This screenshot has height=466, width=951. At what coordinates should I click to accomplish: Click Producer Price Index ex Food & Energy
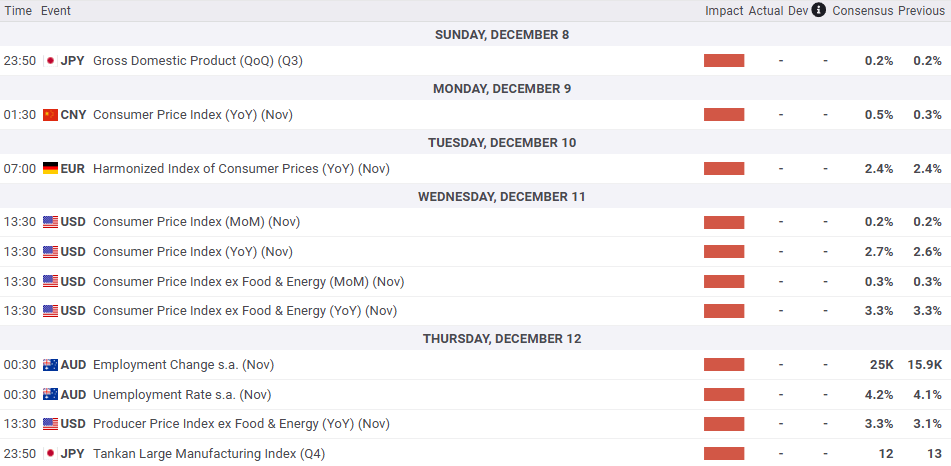pos(240,425)
